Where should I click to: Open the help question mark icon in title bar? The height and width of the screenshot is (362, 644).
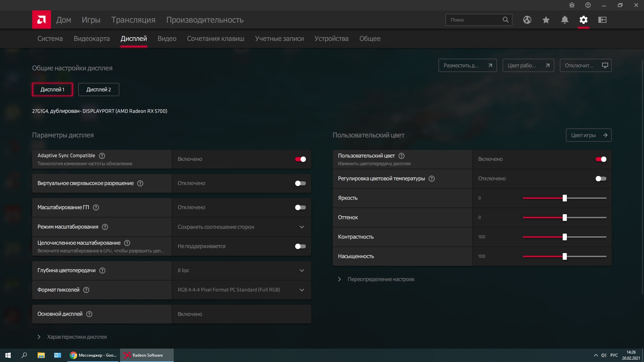(x=588, y=5)
